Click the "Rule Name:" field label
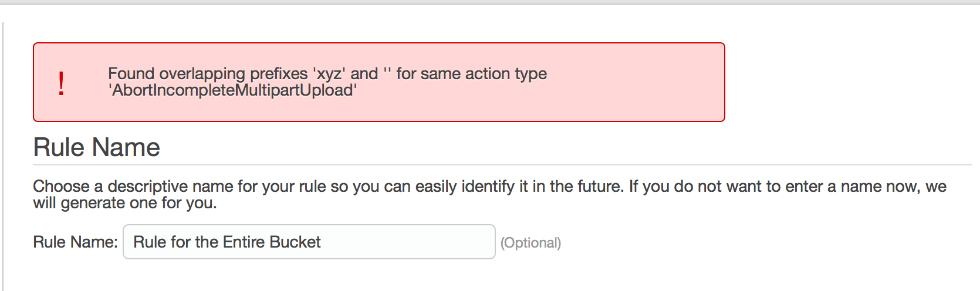Image resolution: width=980 pixels, height=291 pixels. pos(75,242)
